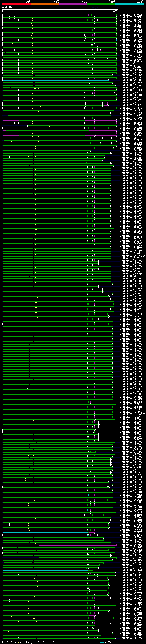Open hit UniRef100_A3KFU8
The width and height of the screenshot is (146, 644).
[131, 278]
